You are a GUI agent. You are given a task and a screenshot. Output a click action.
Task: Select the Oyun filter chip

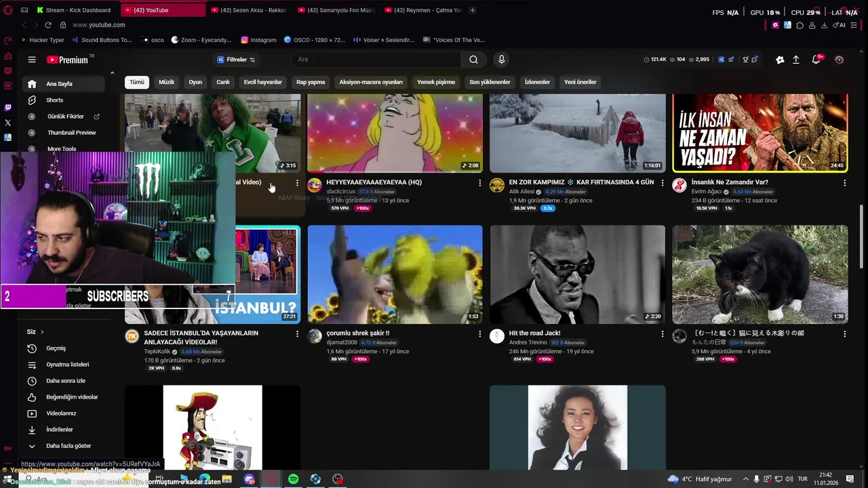tap(195, 82)
